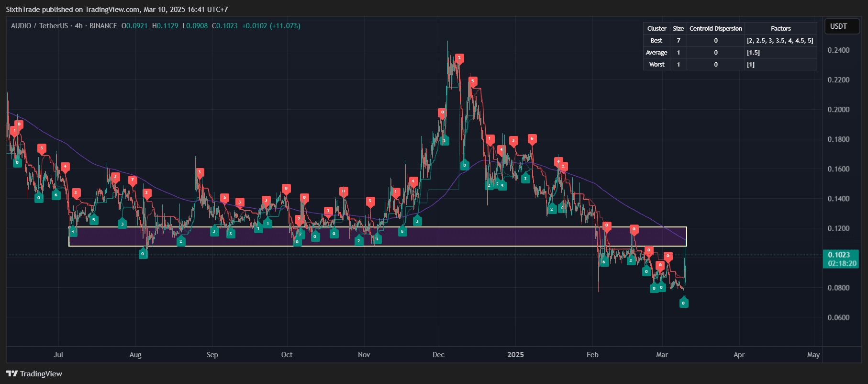Click the green "0" marker below the purple zone
This screenshot has height=384, width=868.
tap(143, 254)
